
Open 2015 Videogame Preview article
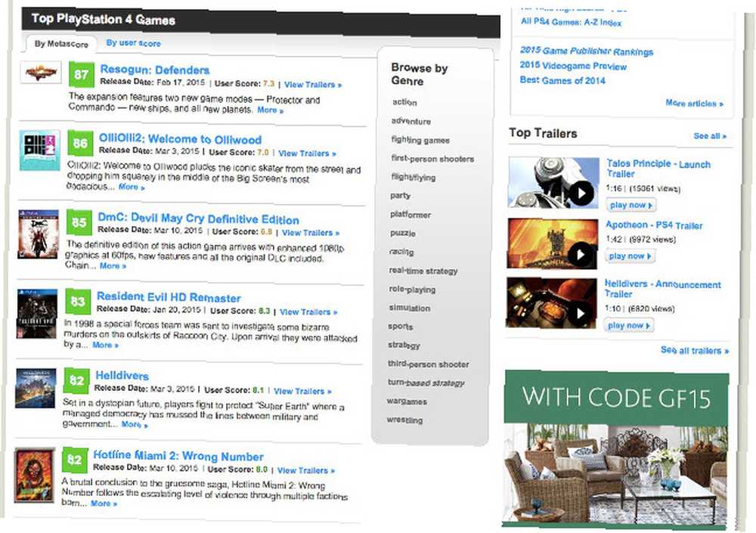coord(573,66)
